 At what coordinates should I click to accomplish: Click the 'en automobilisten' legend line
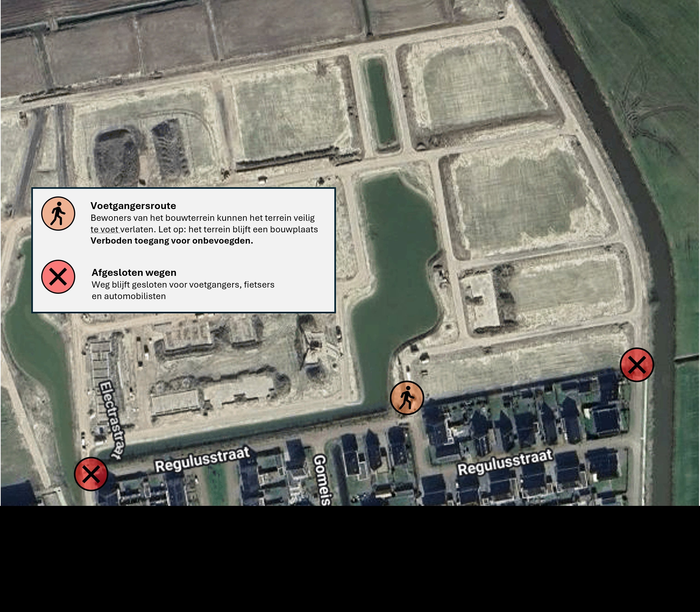[x=129, y=296]
